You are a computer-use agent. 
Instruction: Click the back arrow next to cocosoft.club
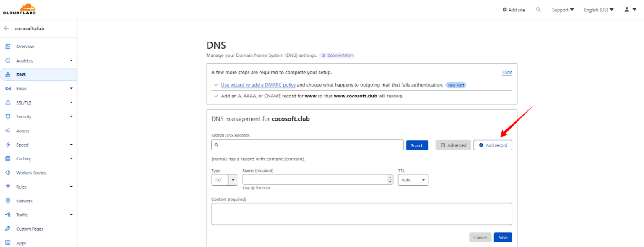(5, 28)
